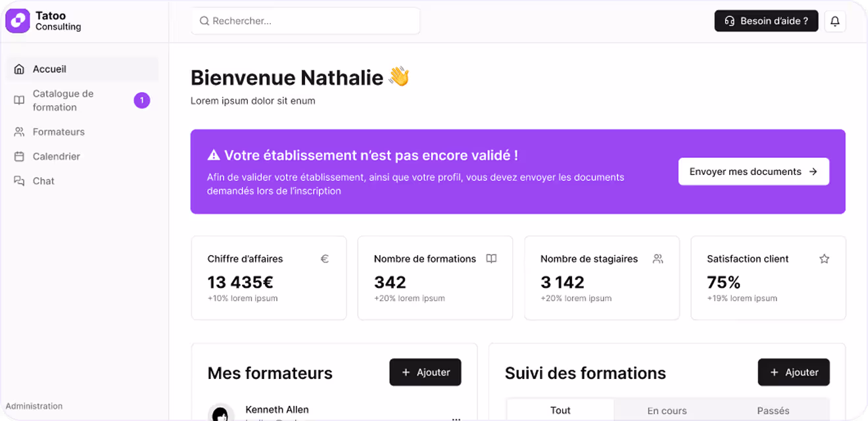Click the notification bell icon
Image resolution: width=868 pixels, height=421 pixels.
click(x=835, y=20)
